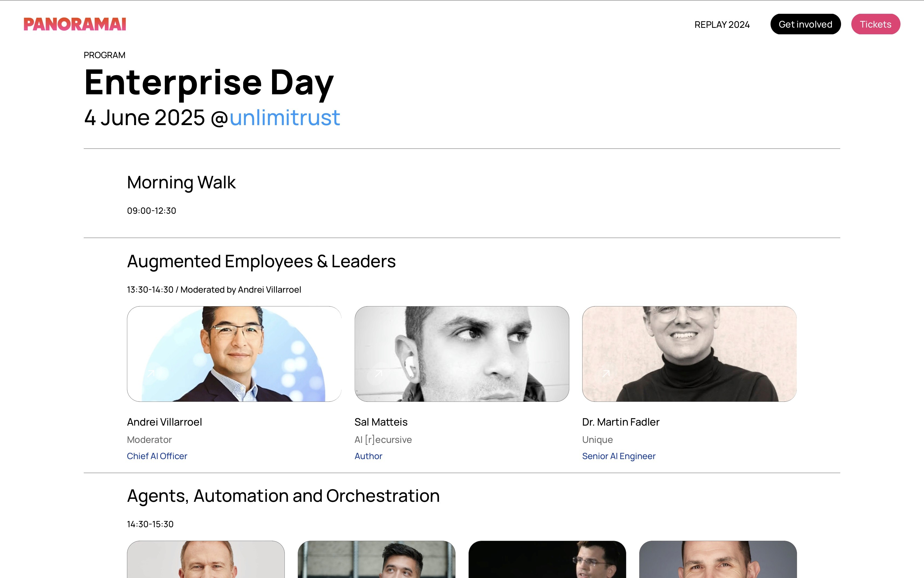This screenshot has height=578, width=924.
Task: Click the Chief AI Officer link
Action: 157,456
